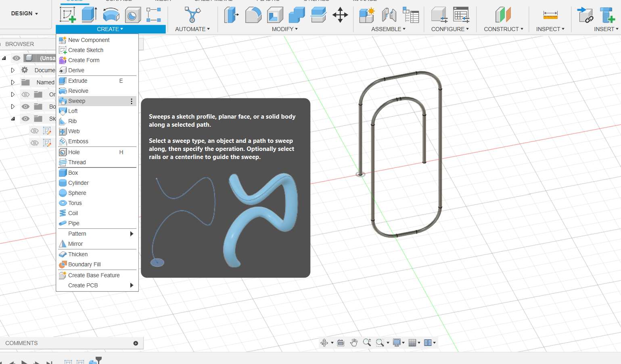Image resolution: width=621 pixels, height=364 pixels.
Task: Open the ASSEMBLE dropdown menu
Action: pyautogui.click(x=389, y=29)
